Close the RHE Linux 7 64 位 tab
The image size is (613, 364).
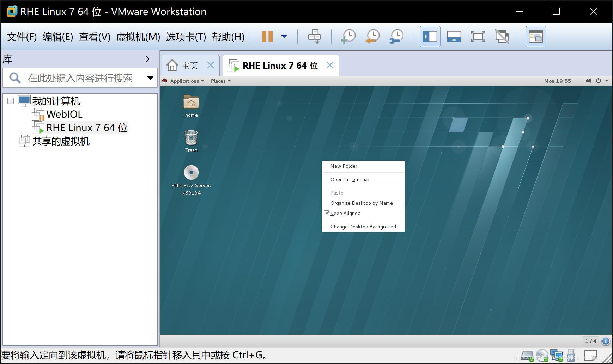(330, 65)
